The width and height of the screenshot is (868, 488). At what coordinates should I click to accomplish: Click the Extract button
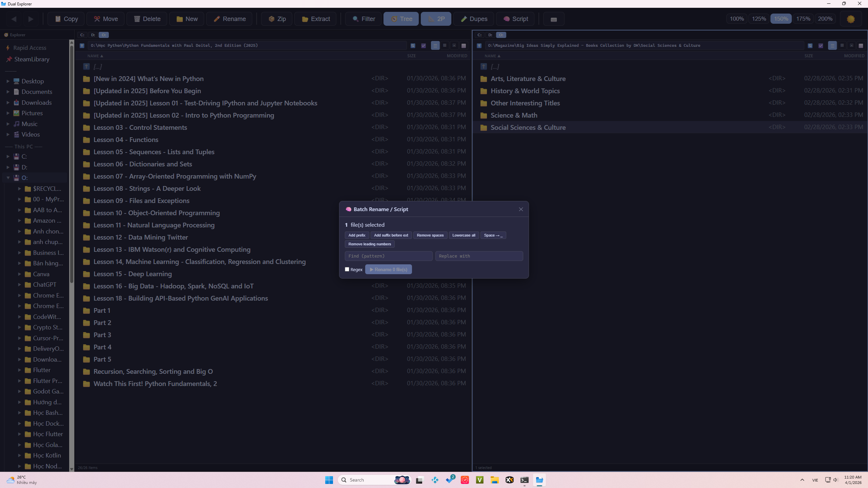pos(315,19)
